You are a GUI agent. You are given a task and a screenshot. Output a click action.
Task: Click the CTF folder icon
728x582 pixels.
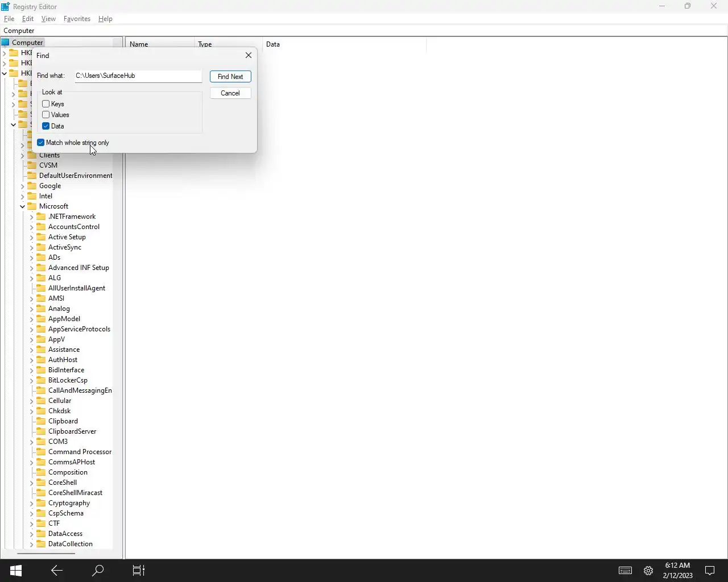(41, 523)
